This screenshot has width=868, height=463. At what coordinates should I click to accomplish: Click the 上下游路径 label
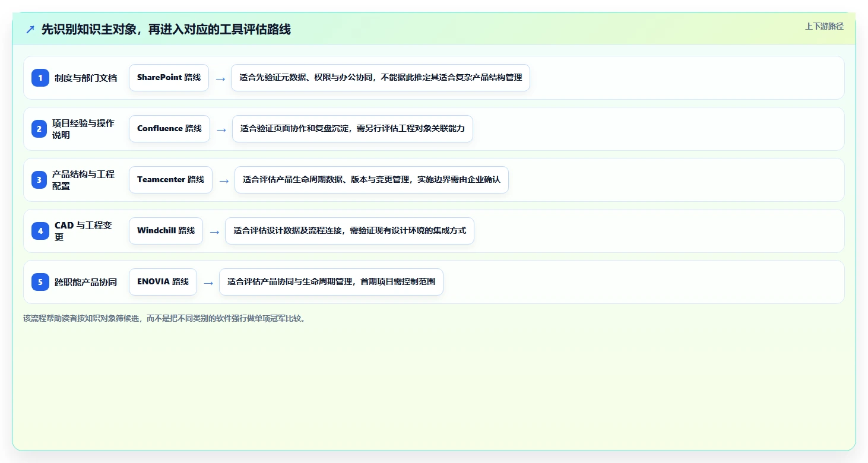coord(824,26)
